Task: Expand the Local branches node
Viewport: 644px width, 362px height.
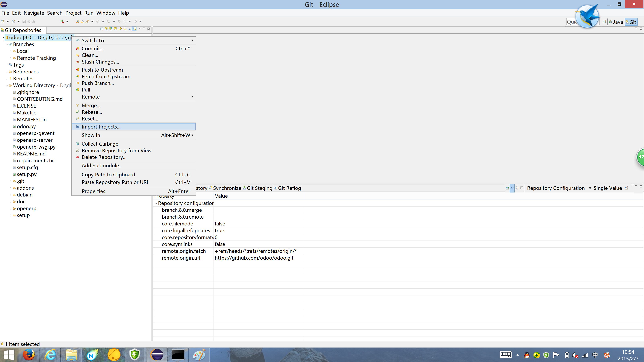Action: [11, 51]
